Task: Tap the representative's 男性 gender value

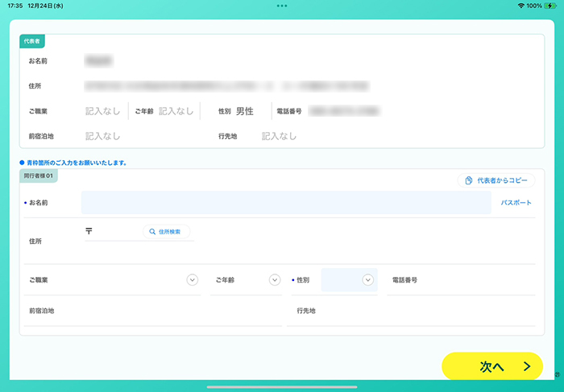Action: [244, 111]
